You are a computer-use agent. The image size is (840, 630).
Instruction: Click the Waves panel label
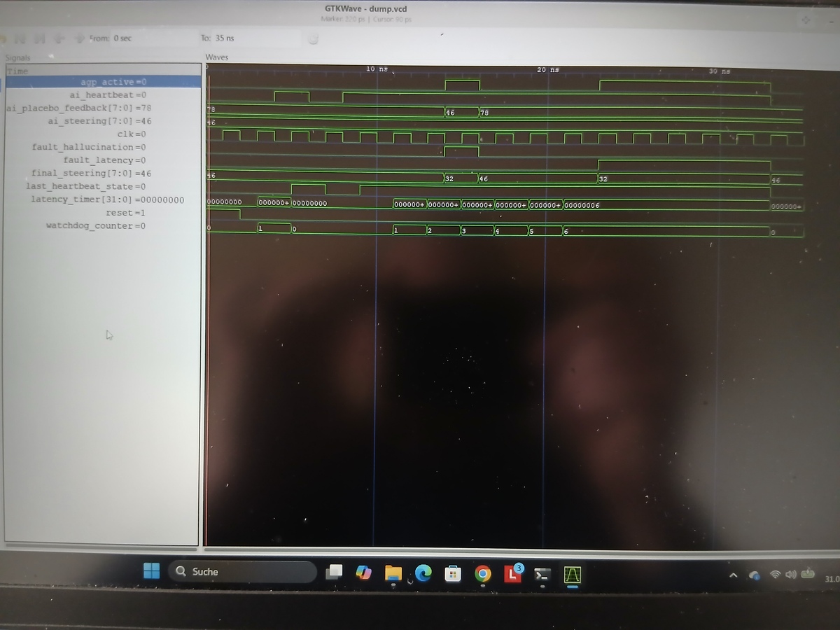point(217,57)
